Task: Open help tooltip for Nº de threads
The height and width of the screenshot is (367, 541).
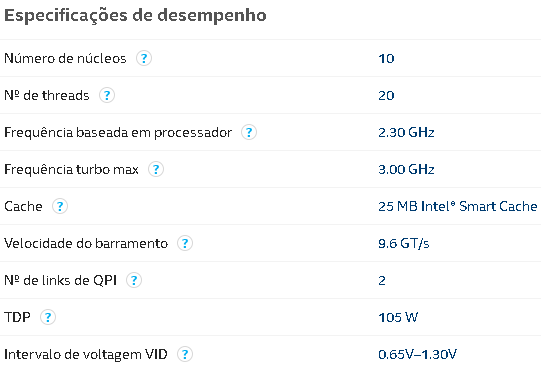Action: [x=107, y=95]
